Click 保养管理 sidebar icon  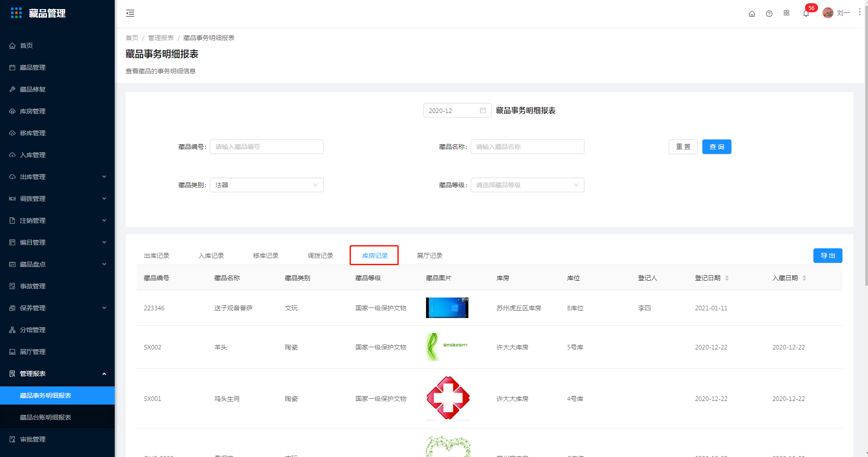(x=12, y=308)
